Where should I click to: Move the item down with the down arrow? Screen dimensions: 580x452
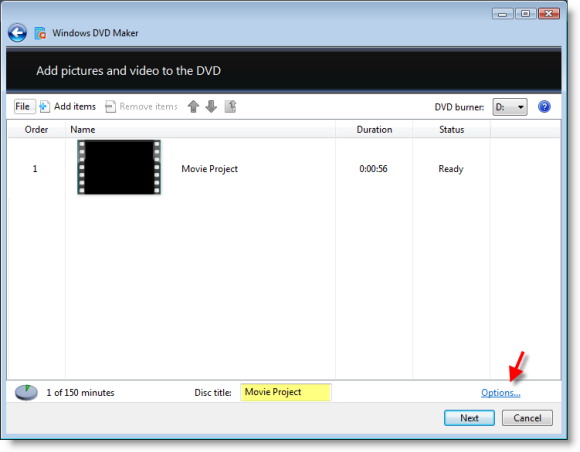click(x=211, y=107)
